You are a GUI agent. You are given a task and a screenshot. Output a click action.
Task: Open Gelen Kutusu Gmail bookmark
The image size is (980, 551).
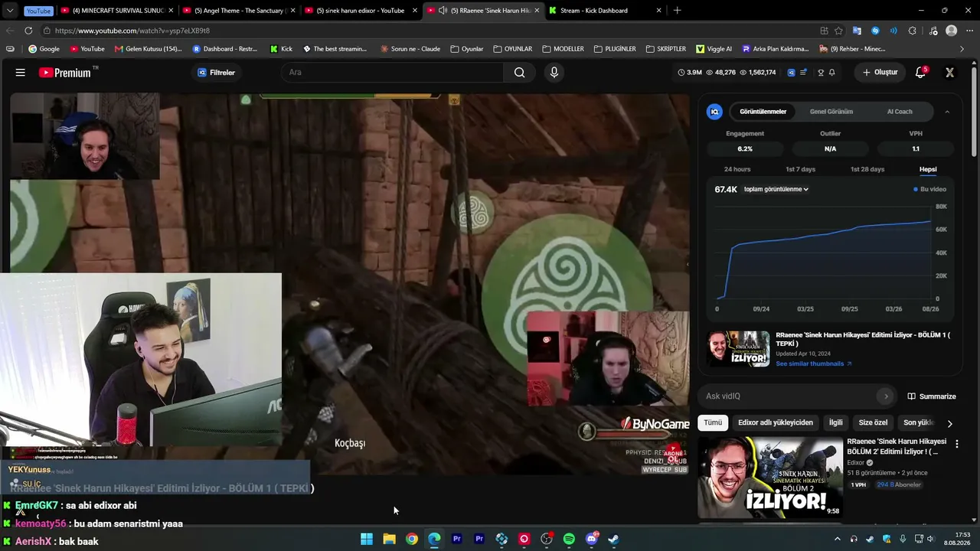tap(149, 49)
